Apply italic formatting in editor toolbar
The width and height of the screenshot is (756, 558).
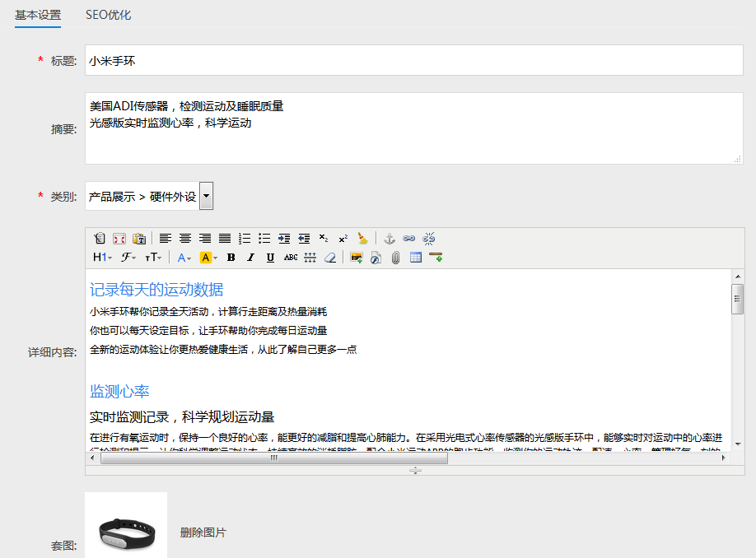[250, 258]
